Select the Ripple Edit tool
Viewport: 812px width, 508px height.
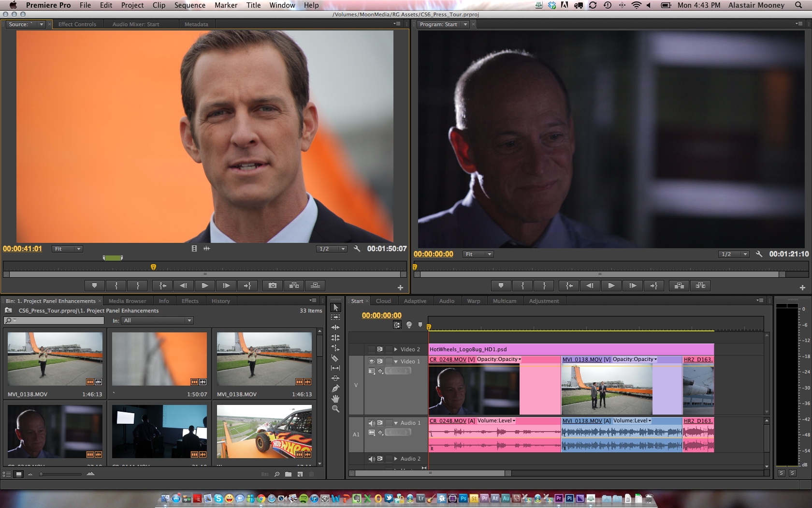coord(335,328)
